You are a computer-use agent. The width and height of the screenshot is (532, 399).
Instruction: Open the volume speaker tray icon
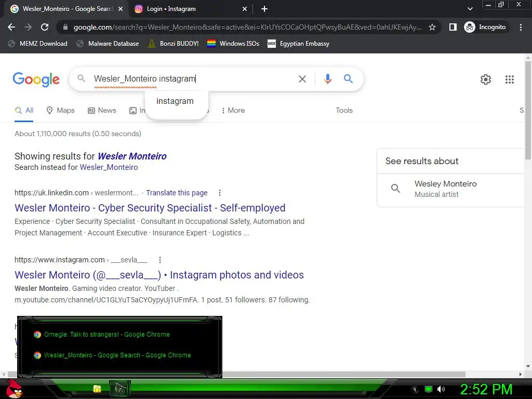pos(441,389)
